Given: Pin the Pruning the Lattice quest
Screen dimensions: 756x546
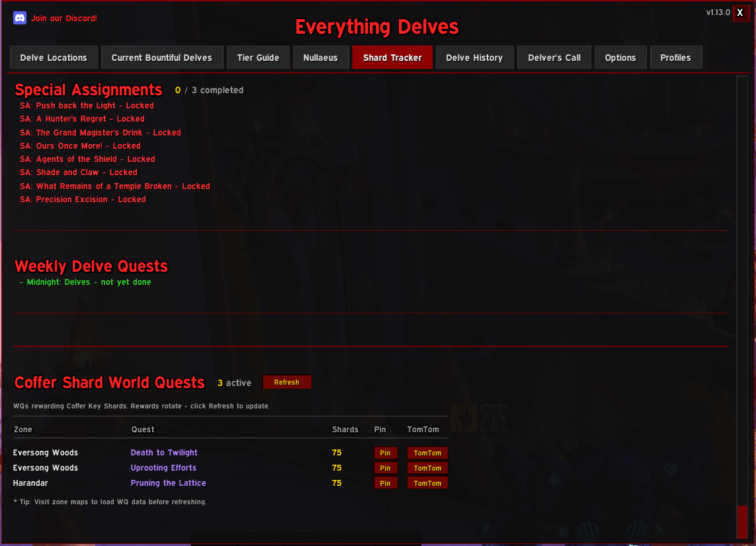Looking at the screenshot, I should click(x=385, y=483).
